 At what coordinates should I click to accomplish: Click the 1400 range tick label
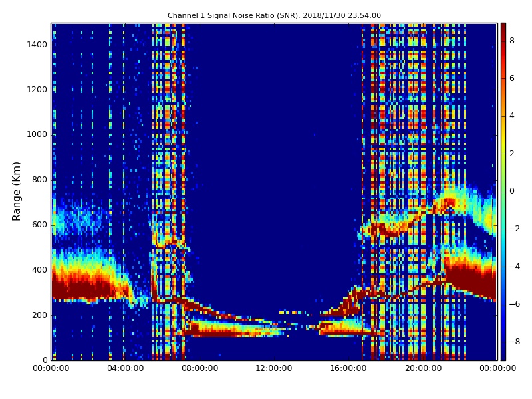pos(37,45)
